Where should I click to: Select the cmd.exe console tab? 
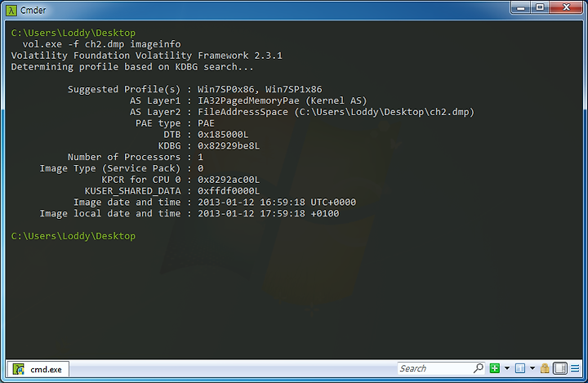click(x=38, y=369)
